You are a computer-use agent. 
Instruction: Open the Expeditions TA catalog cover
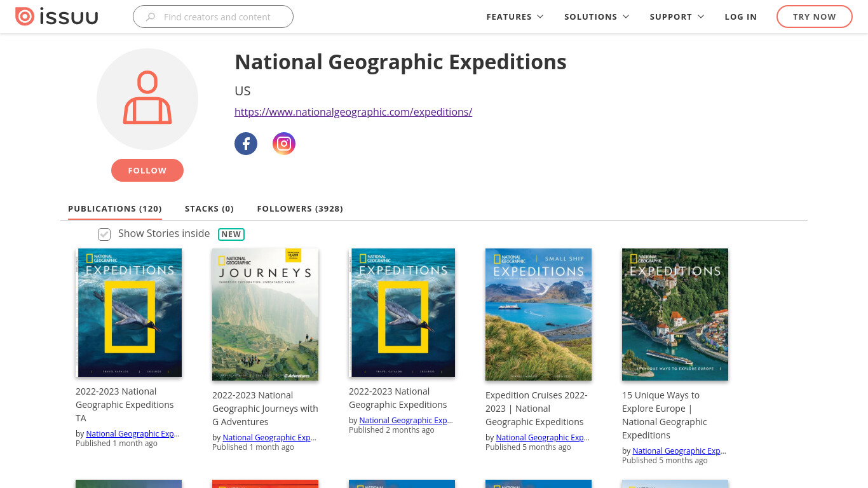(x=129, y=313)
